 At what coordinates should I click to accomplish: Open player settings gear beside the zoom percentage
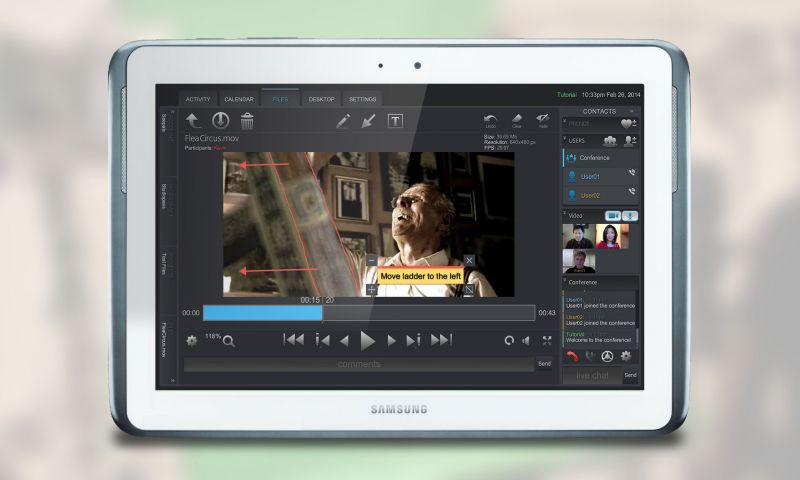click(192, 340)
